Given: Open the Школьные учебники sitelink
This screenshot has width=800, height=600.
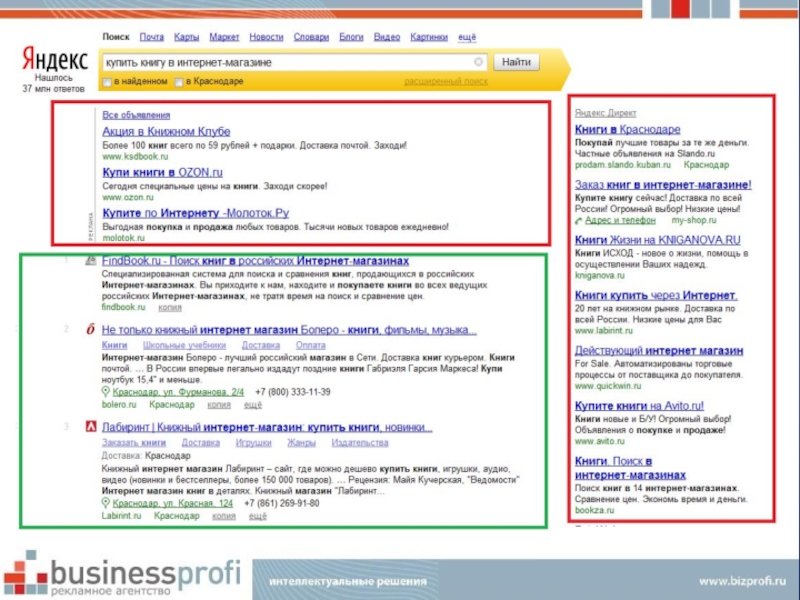Looking at the screenshot, I should coord(184,345).
